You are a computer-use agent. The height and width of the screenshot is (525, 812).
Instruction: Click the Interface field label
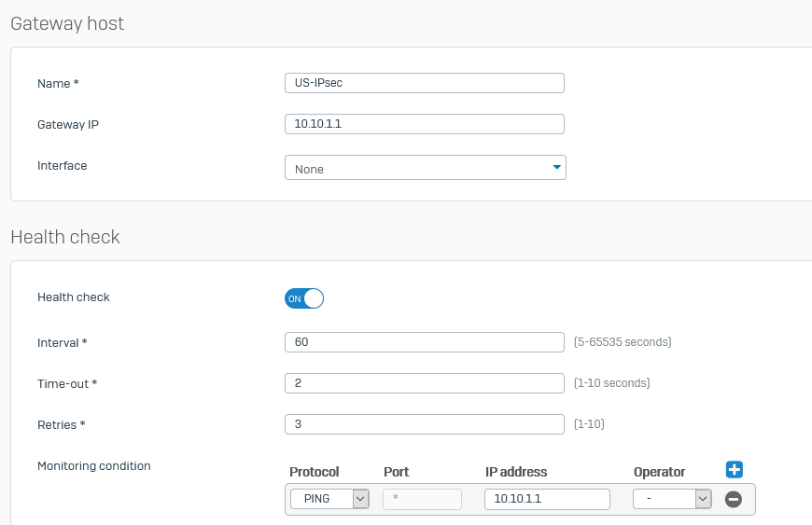coord(63,165)
